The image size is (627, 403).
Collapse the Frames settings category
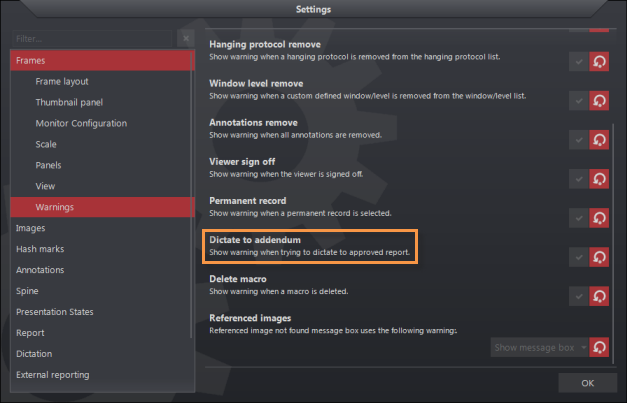100,61
